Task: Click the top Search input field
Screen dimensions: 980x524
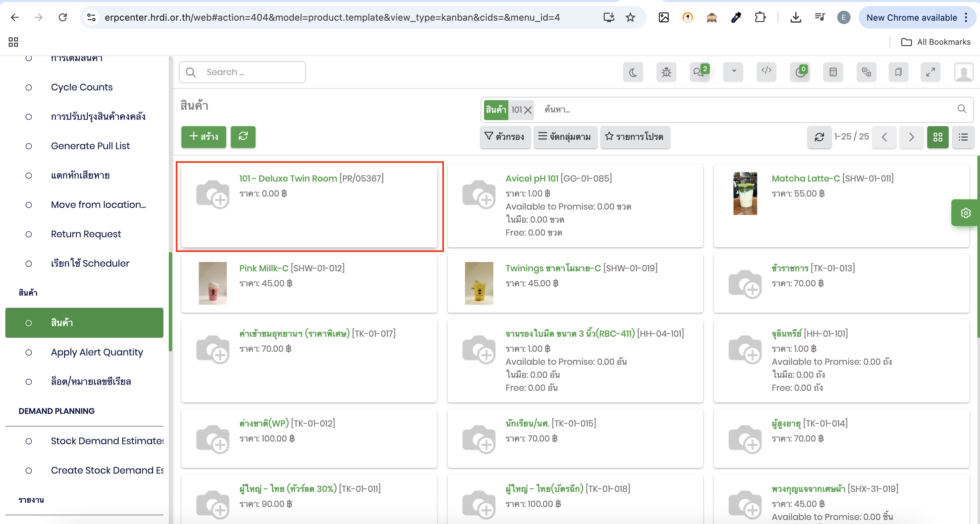Action: [251, 72]
